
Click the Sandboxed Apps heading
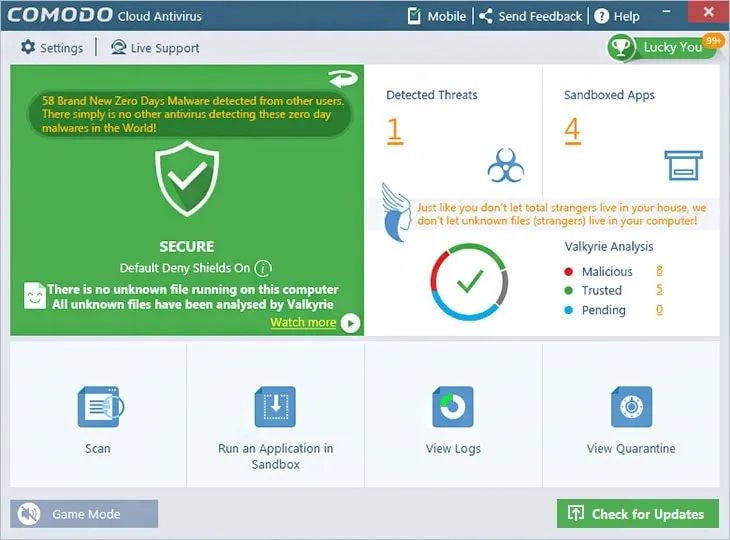[609, 95]
